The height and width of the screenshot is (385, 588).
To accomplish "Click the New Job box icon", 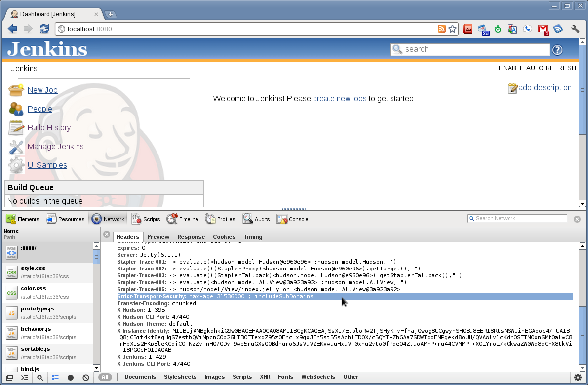I will coord(16,90).
